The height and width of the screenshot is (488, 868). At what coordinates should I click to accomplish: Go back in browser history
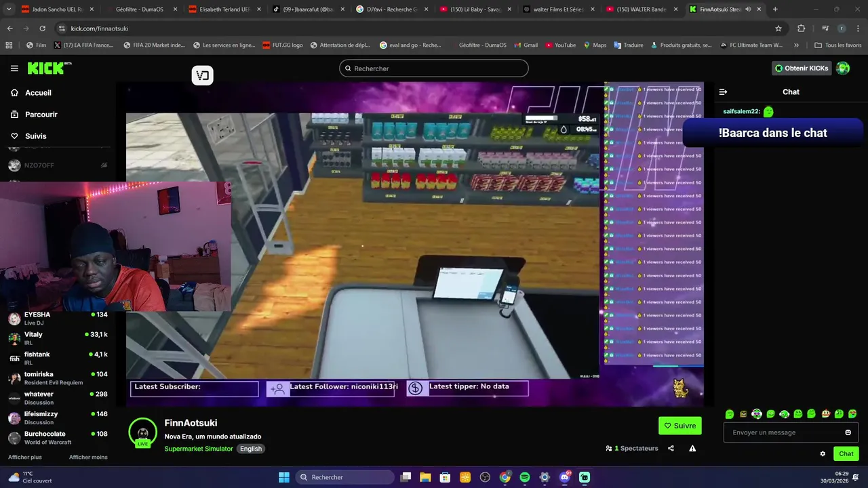(9, 28)
